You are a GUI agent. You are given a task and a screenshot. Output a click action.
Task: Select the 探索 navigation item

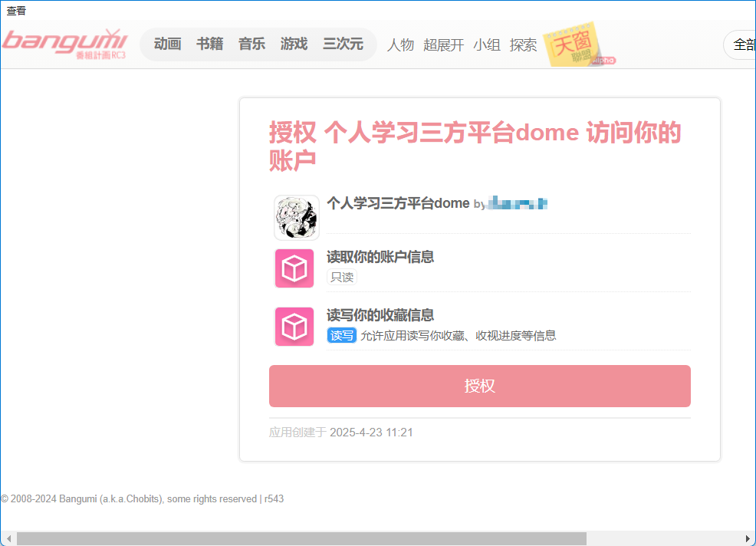[x=523, y=44]
